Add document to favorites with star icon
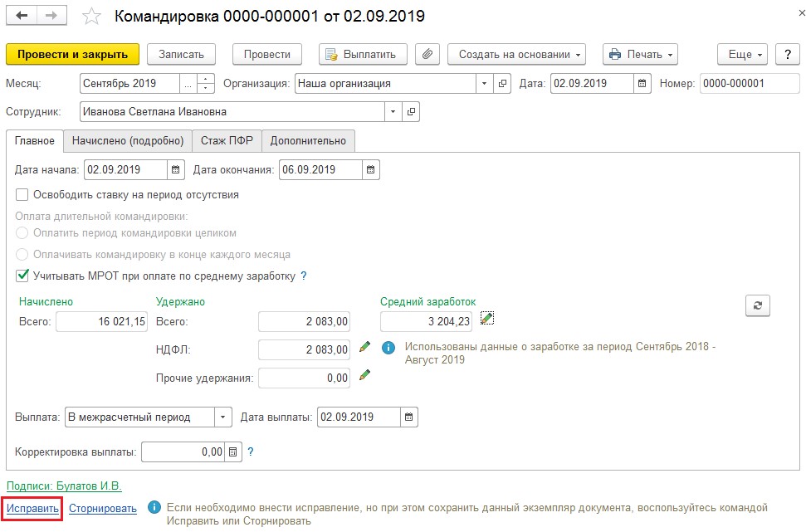The image size is (806, 532). (x=91, y=17)
